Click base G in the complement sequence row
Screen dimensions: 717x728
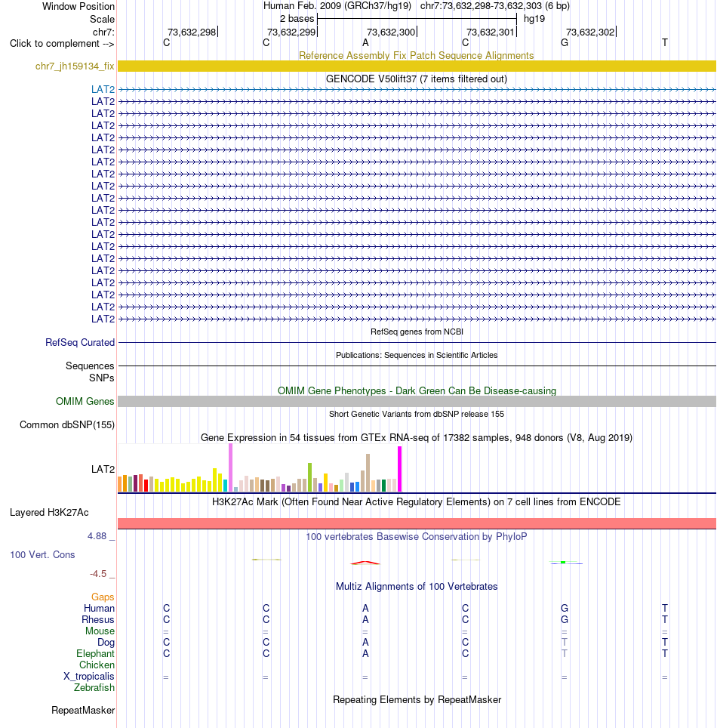pos(565,43)
